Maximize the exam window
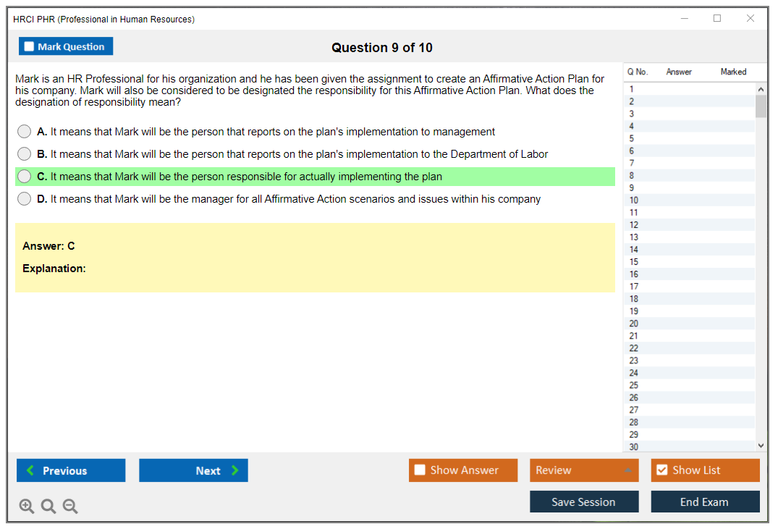 point(717,19)
